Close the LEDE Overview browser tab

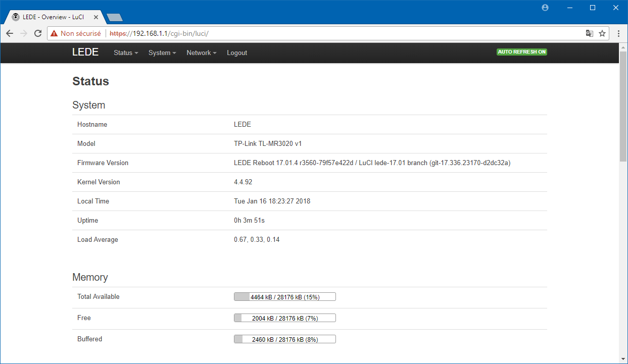coord(96,17)
